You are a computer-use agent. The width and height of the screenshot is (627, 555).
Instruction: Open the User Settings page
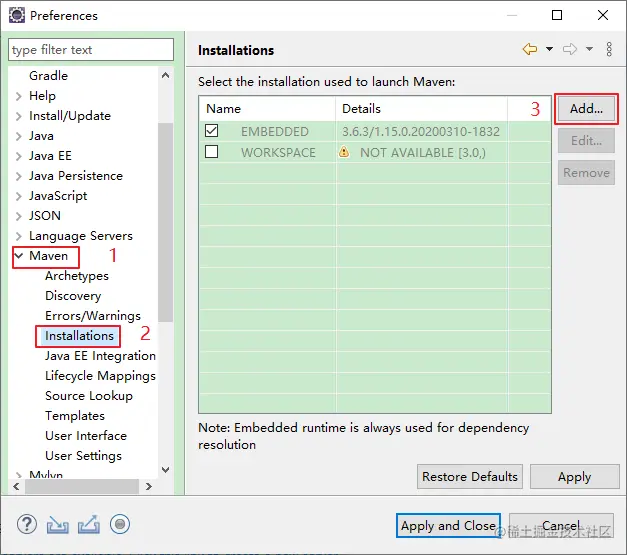tap(84, 455)
